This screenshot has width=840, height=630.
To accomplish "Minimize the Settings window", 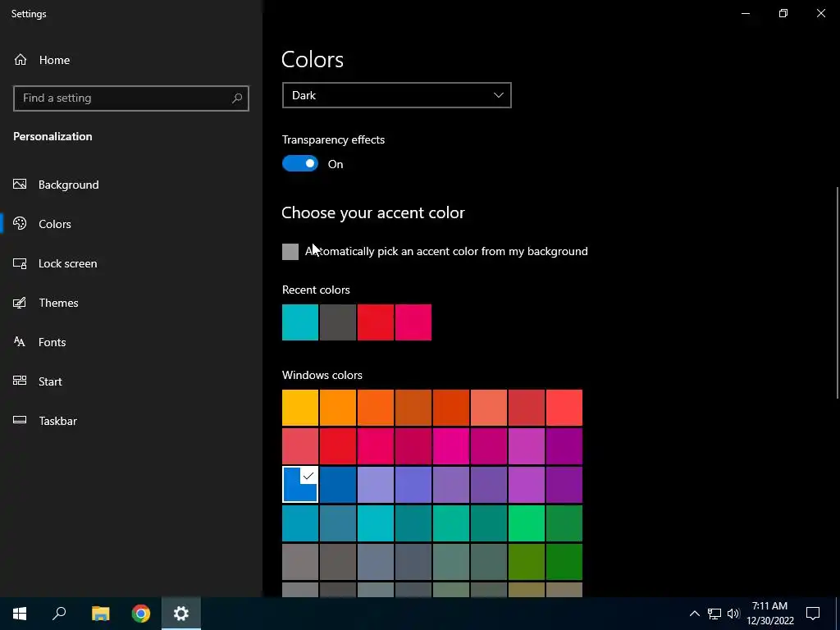I will [x=745, y=13].
